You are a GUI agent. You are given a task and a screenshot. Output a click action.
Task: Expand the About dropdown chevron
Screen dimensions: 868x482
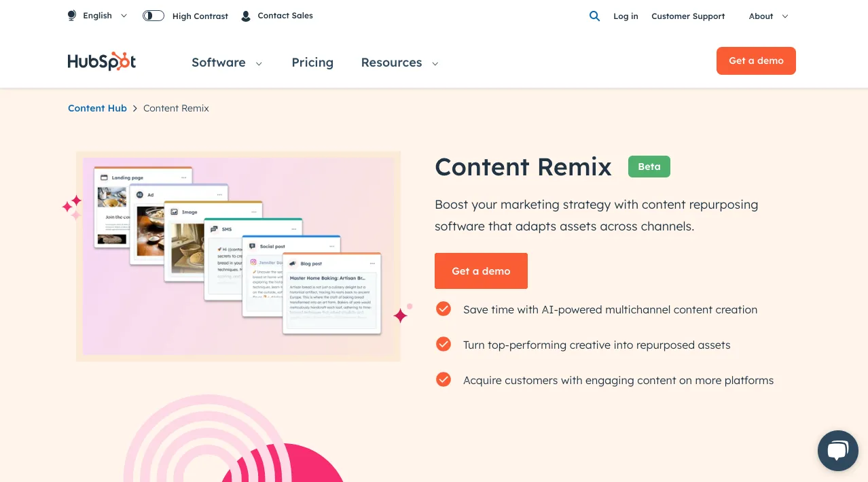(x=785, y=16)
